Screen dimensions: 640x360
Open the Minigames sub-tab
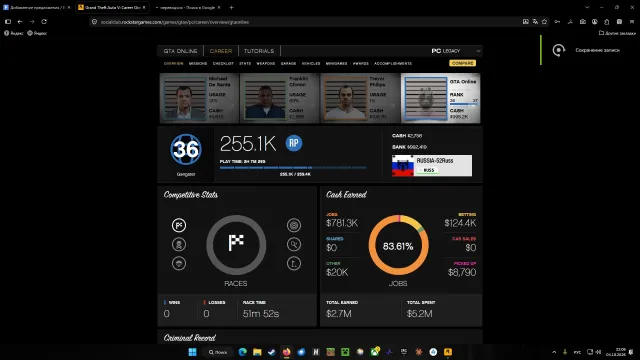tap(336, 63)
